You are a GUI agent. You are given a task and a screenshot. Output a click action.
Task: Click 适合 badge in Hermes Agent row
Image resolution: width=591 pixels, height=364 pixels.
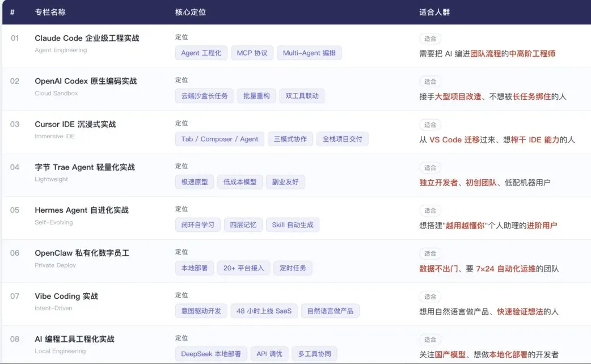point(430,211)
